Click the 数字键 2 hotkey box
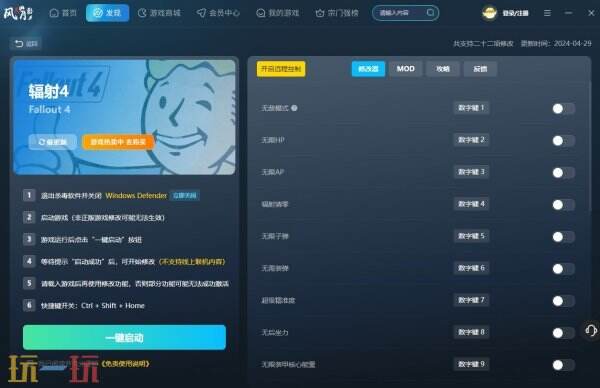This screenshot has height=388, width=600. (x=471, y=140)
